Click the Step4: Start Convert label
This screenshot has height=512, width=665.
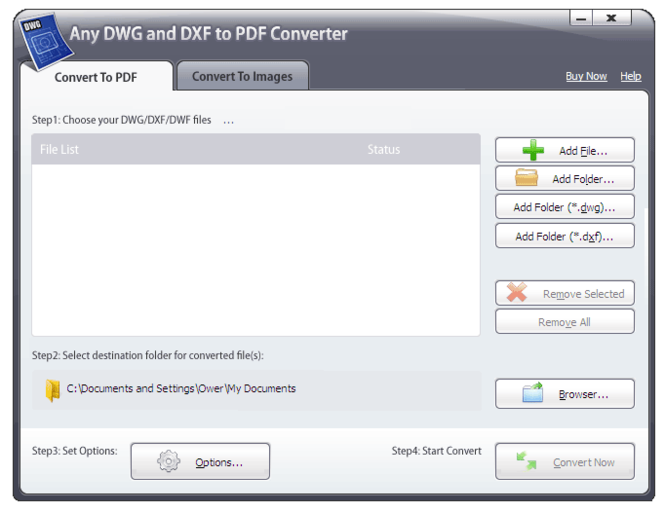(436, 450)
